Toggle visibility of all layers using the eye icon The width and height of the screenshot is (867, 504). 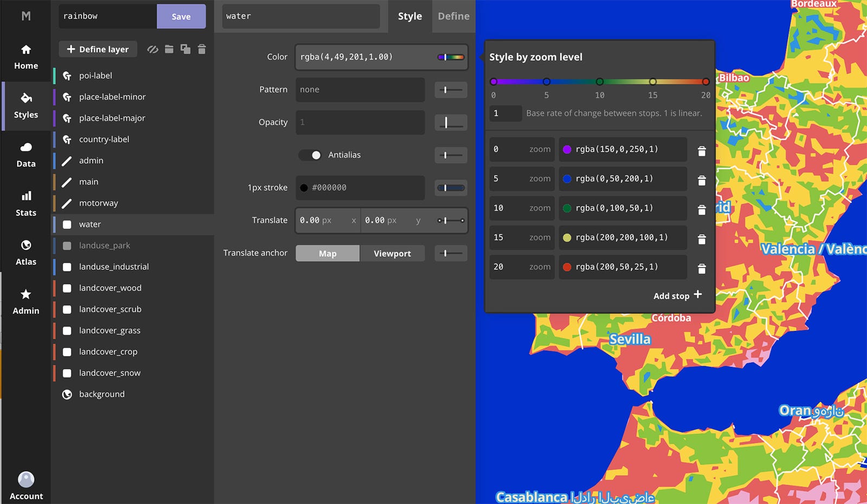152,49
